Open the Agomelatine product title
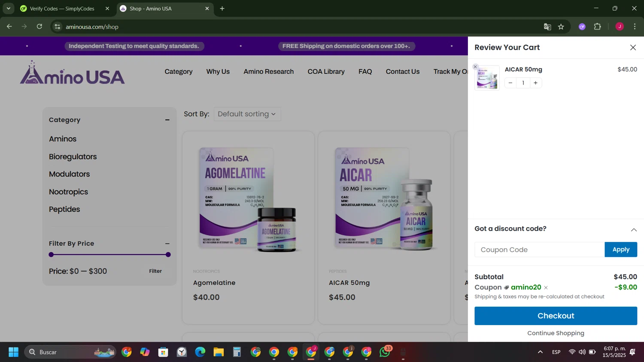 [214, 283]
